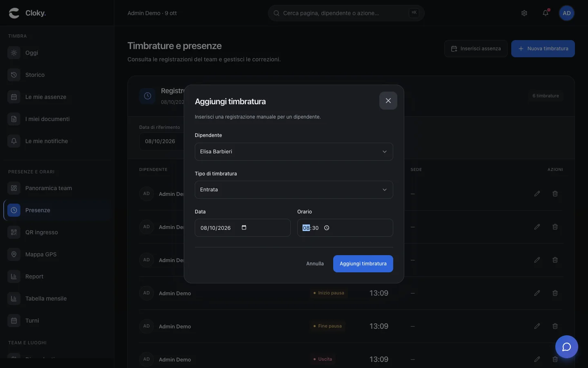Open the calendar picker in Data field
This screenshot has width=588, height=368.
click(244, 228)
